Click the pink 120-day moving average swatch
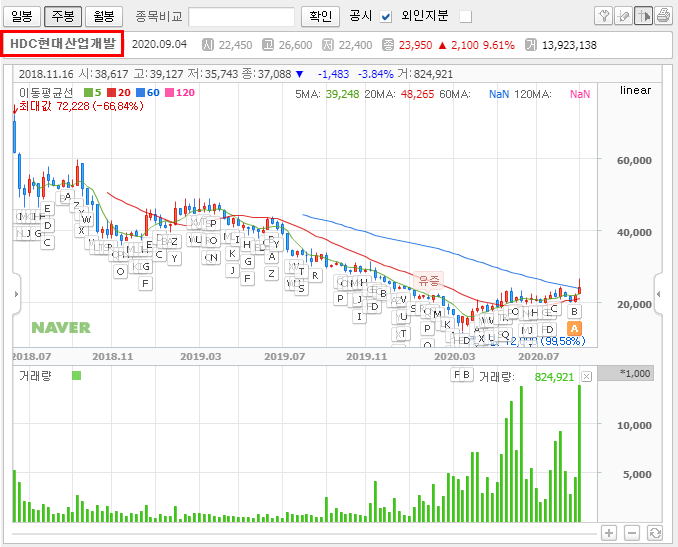 click(x=170, y=93)
